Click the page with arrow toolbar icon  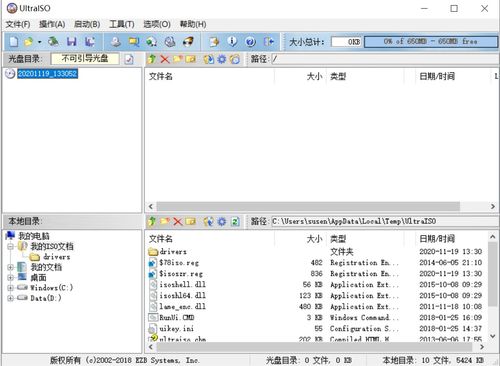click(x=214, y=42)
